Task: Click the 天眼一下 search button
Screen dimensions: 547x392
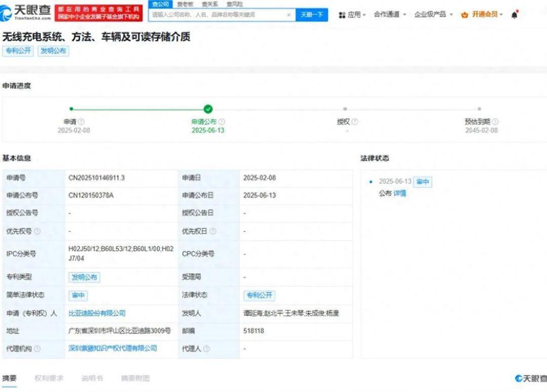Action: coord(312,15)
